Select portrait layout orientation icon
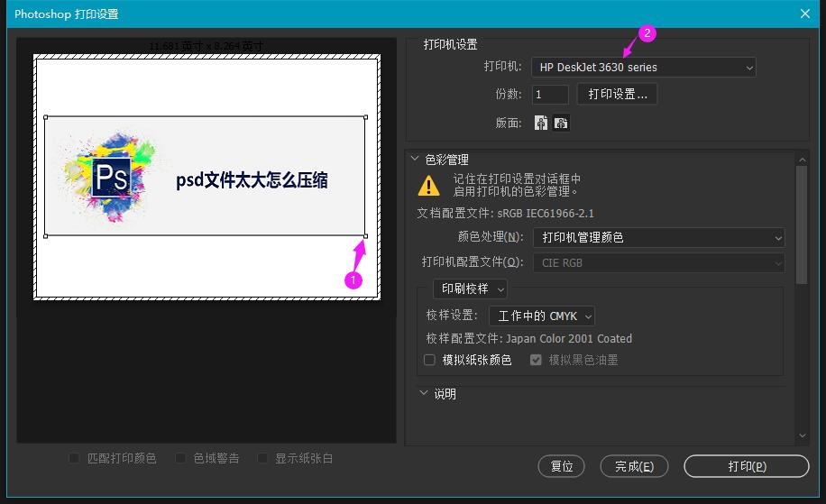The image size is (826, 504). (541, 123)
